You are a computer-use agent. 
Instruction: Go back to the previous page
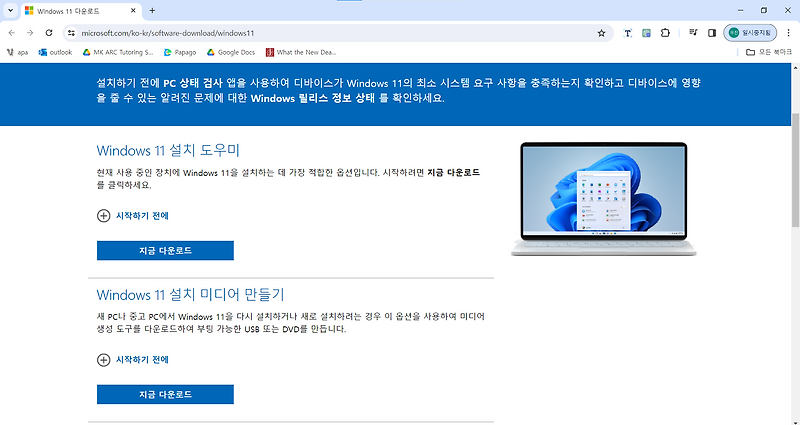(x=12, y=33)
